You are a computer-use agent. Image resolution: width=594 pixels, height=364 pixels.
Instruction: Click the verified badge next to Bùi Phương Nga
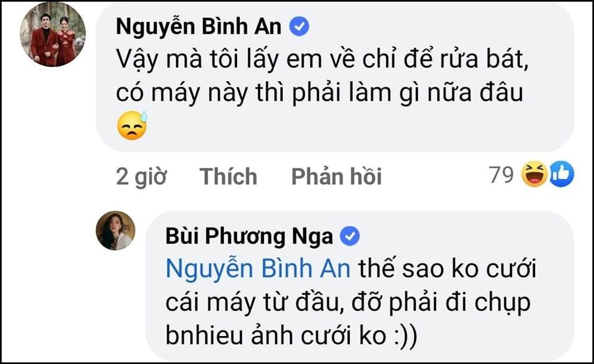pos(350,235)
